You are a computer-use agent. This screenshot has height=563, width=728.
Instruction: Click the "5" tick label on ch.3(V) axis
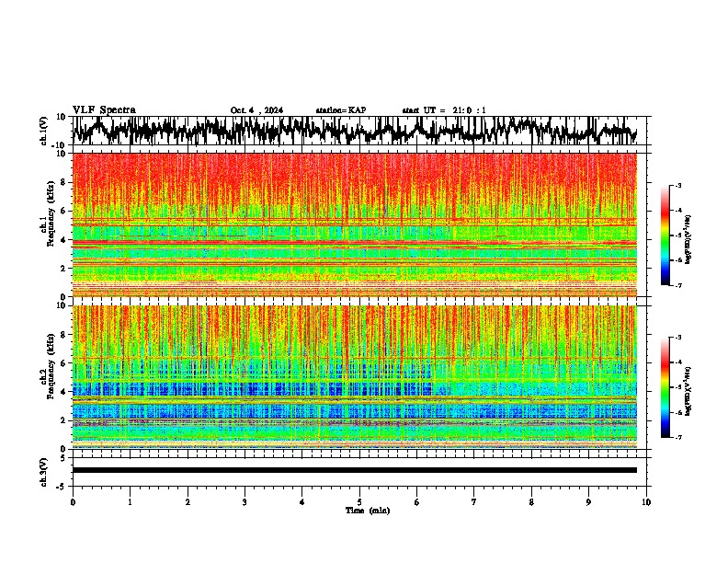(x=63, y=458)
